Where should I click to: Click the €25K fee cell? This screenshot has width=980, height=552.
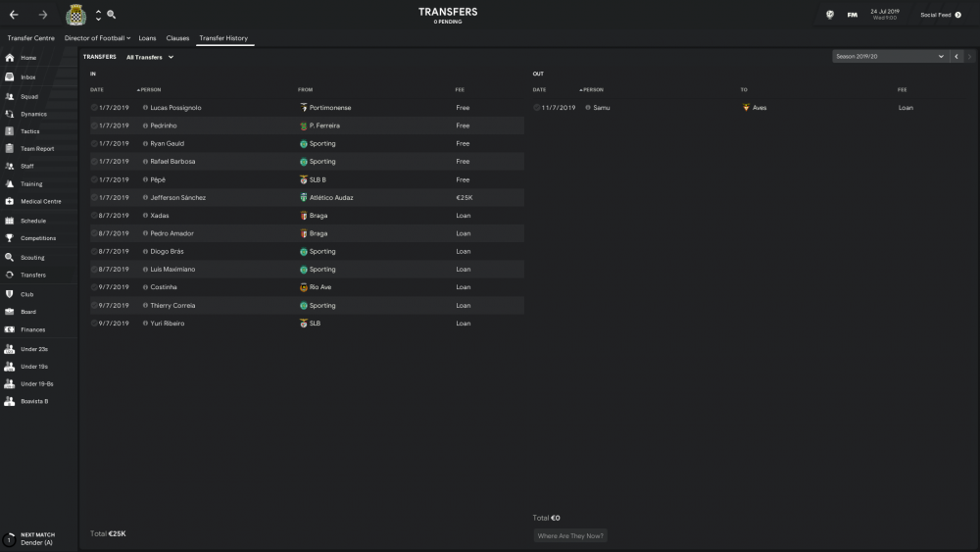click(465, 197)
